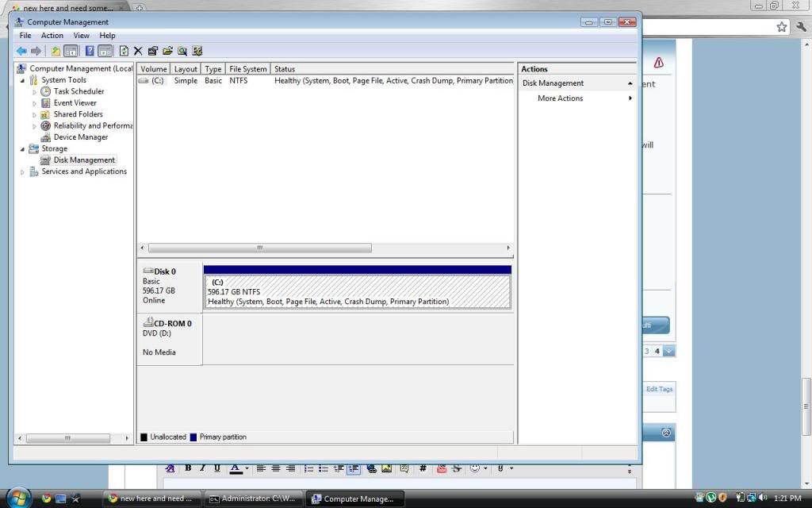Click the Properties toolbar icon

pos(153,51)
